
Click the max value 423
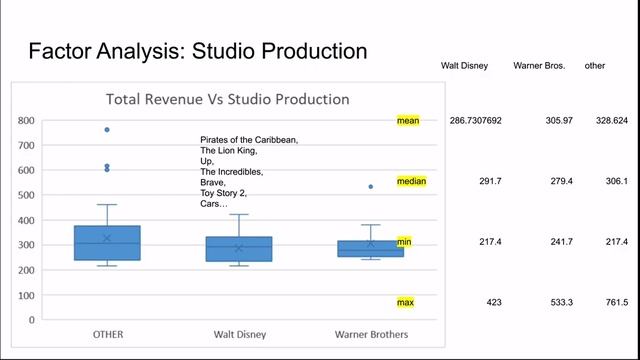494,302
